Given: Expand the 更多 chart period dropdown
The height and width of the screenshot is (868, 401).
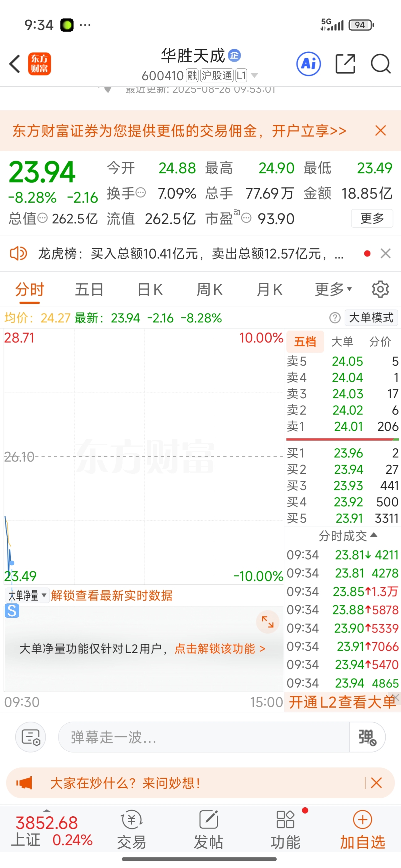Looking at the screenshot, I should coord(333,289).
